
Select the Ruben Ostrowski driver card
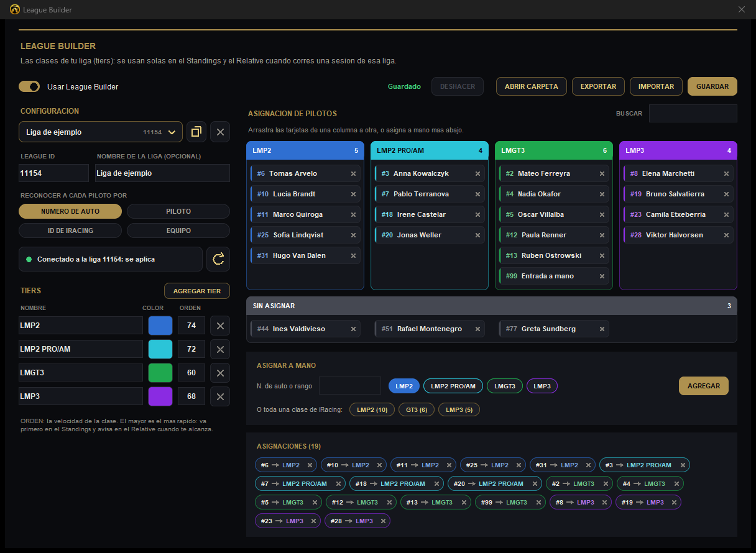[x=554, y=255]
